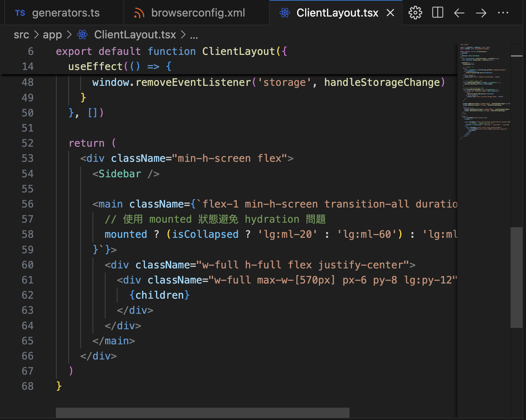The image size is (526, 420).
Task: Click the horizontal scrollbar thumb
Action: click(x=203, y=413)
